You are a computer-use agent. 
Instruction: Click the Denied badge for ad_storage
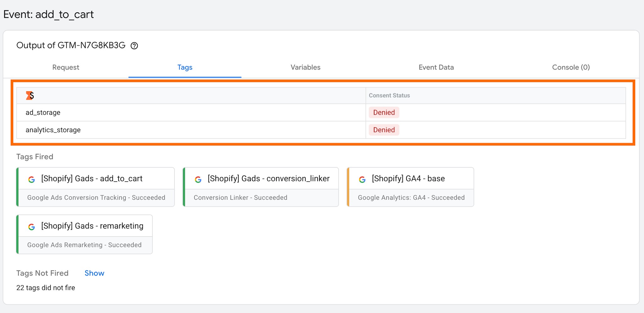coord(384,113)
